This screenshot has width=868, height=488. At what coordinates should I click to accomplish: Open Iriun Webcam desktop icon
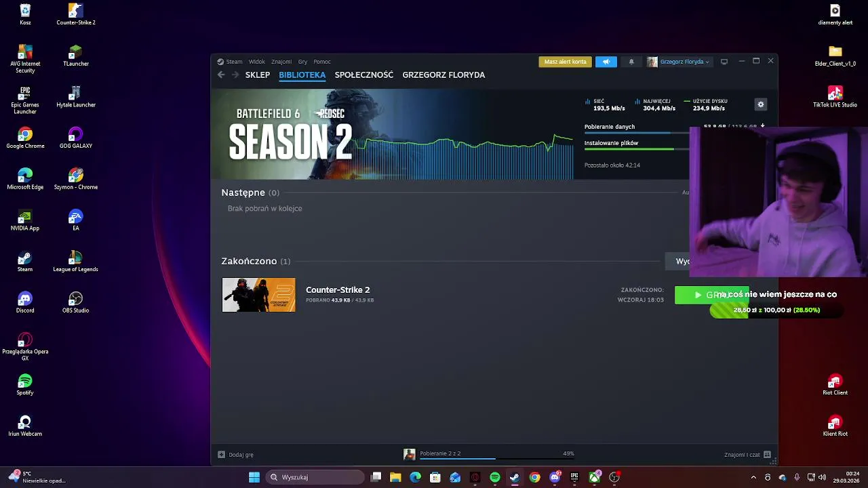(25, 426)
